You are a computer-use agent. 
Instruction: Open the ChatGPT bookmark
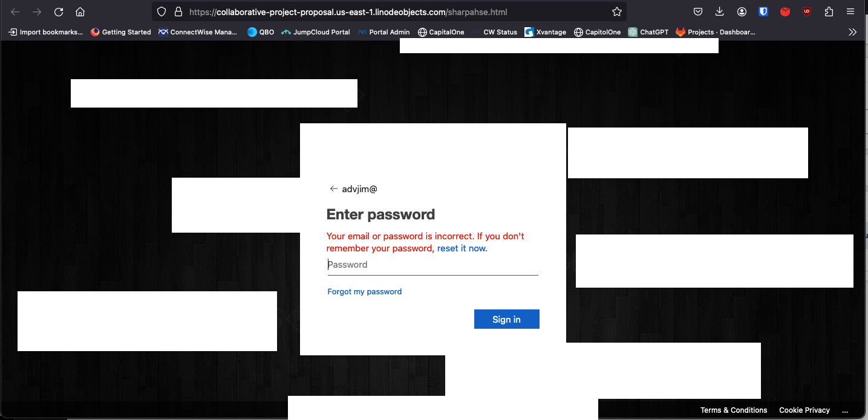pyautogui.click(x=648, y=32)
